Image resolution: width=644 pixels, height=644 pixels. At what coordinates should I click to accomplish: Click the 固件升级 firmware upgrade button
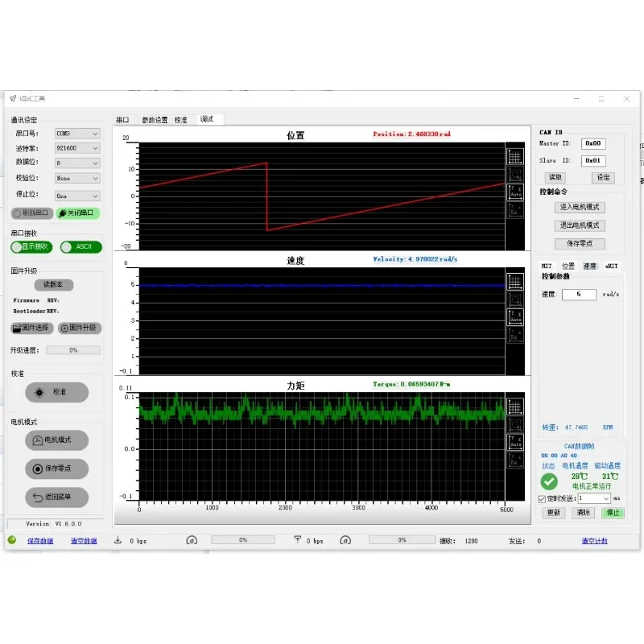point(80,328)
